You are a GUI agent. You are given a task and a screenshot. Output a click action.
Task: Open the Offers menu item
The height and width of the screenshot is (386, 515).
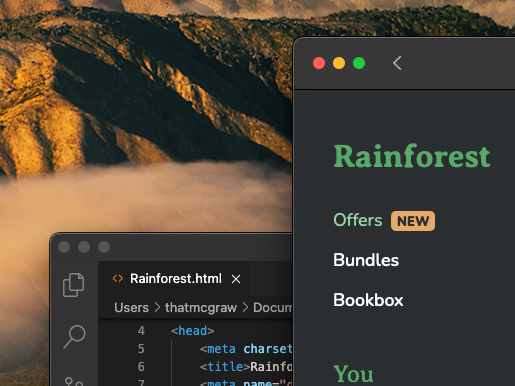tap(358, 220)
